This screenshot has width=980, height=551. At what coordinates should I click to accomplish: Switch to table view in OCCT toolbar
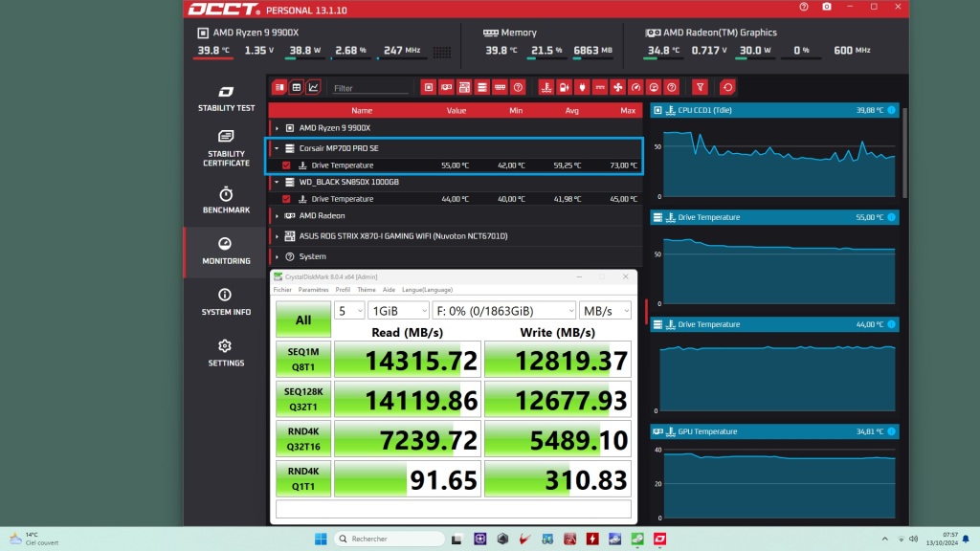(x=296, y=86)
